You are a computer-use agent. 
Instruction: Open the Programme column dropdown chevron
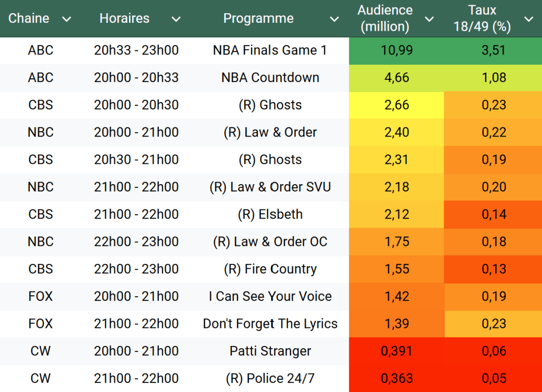(x=334, y=19)
